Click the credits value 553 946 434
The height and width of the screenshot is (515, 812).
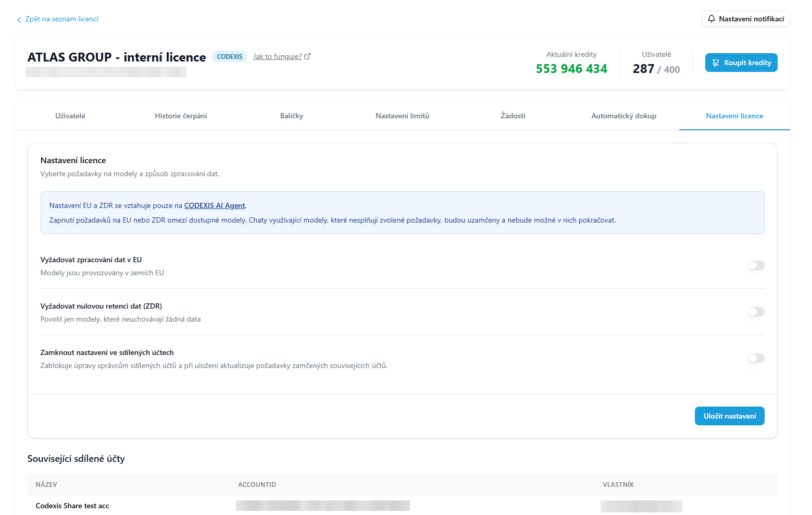571,69
